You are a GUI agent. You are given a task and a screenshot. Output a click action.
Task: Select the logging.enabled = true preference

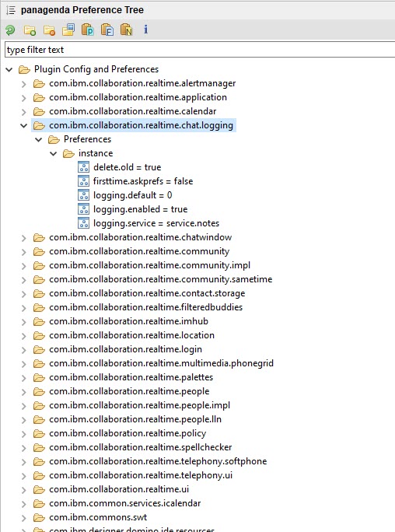pyautogui.click(x=140, y=209)
